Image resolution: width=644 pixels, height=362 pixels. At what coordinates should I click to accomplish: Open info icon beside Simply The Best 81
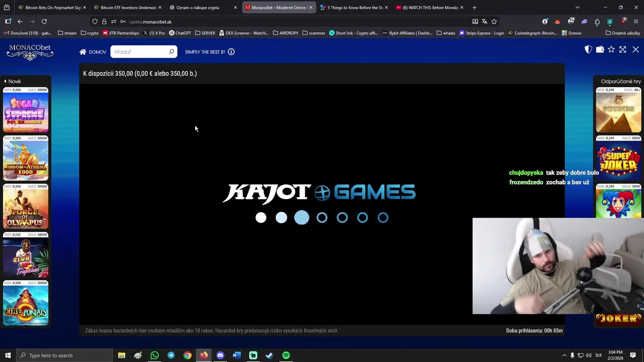point(231,52)
